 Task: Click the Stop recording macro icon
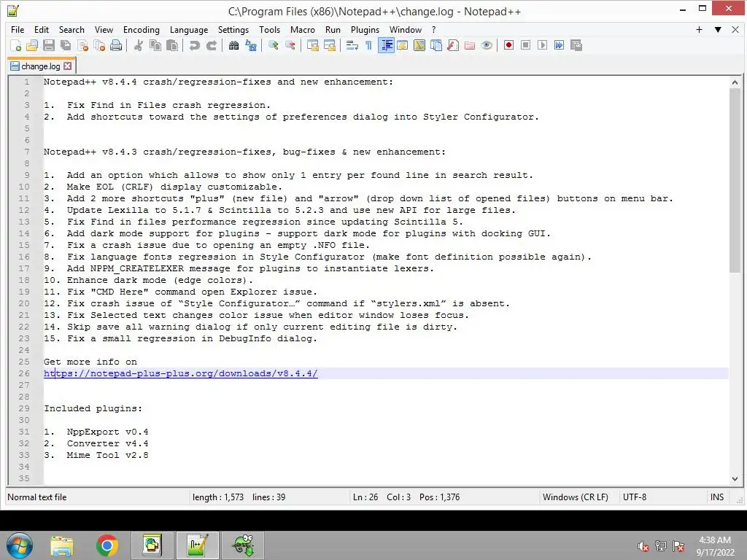coord(525,45)
